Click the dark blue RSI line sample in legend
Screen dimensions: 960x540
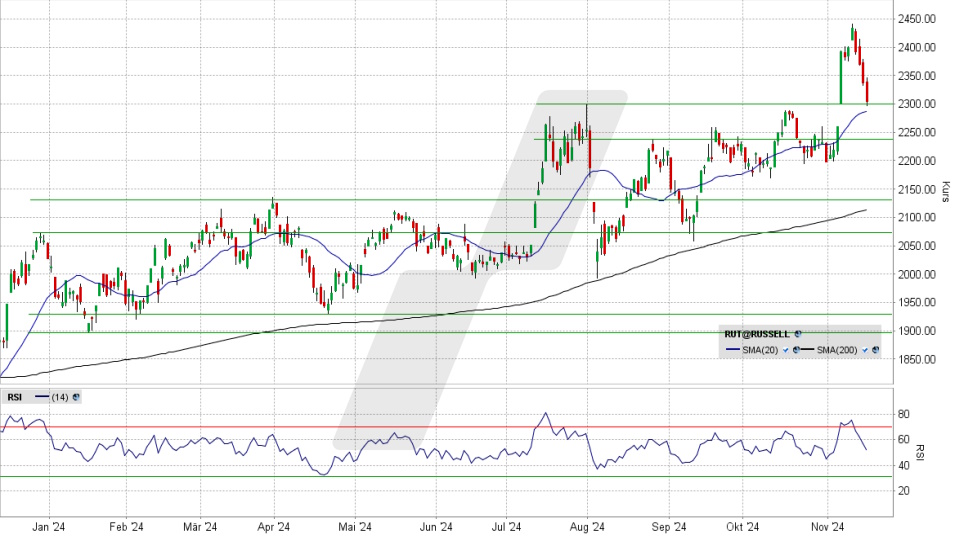(x=42, y=397)
